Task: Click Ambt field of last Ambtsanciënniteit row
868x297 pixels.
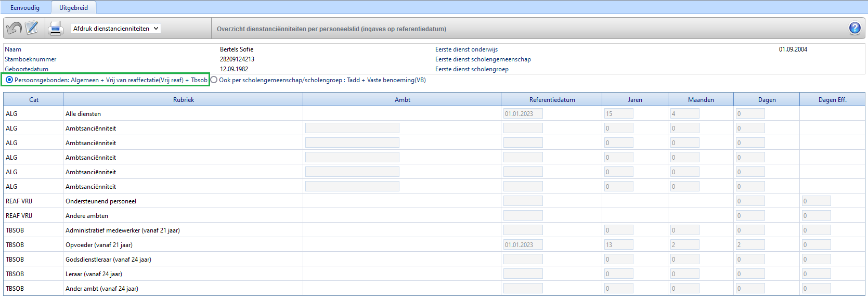Action: (x=352, y=186)
